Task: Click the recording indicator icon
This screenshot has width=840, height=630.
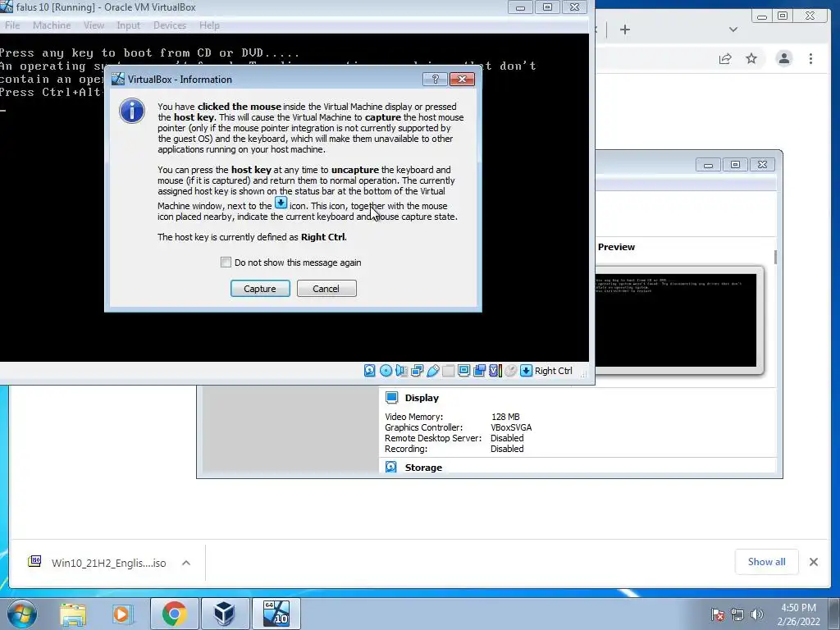Action: tap(479, 371)
